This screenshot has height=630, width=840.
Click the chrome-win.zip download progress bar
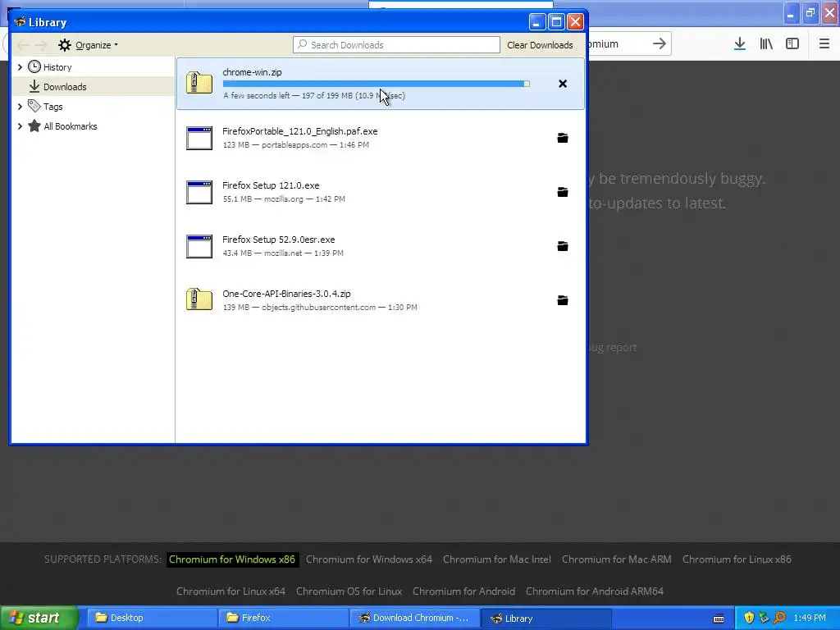click(x=376, y=84)
